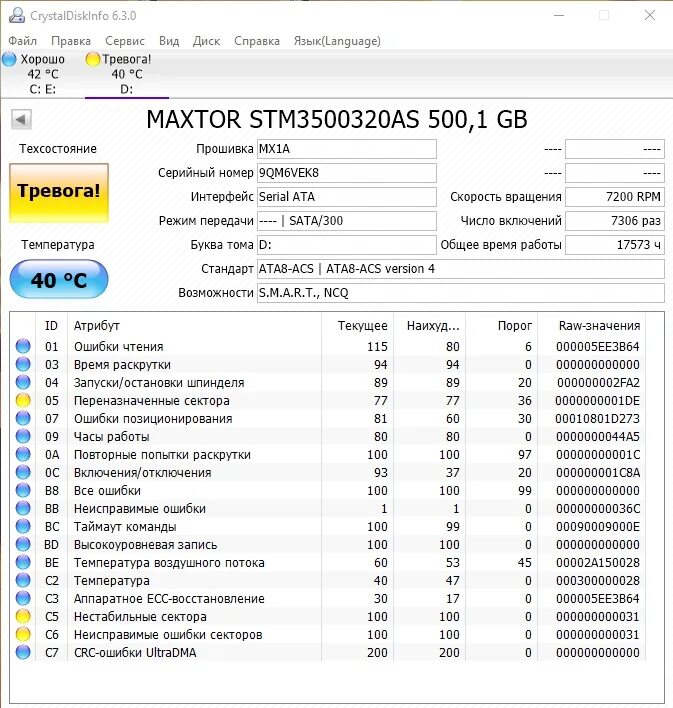Click the blue status dot for attribute 01
673x708 pixels.
[x=23, y=346]
